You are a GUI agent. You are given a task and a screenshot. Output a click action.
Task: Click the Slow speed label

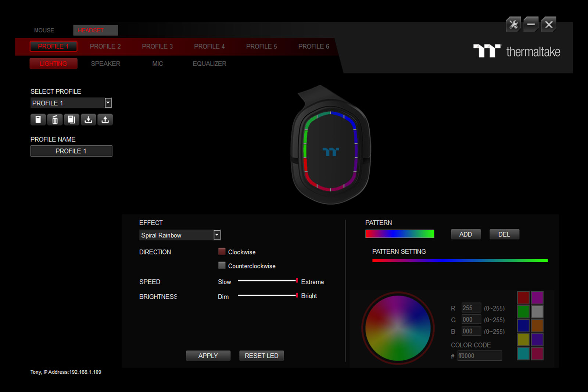coord(225,282)
